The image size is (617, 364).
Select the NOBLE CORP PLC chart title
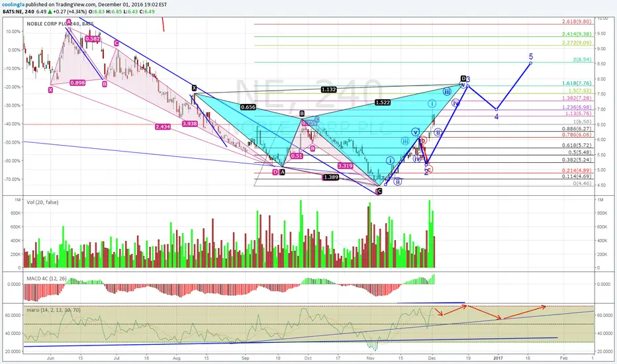point(60,24)
